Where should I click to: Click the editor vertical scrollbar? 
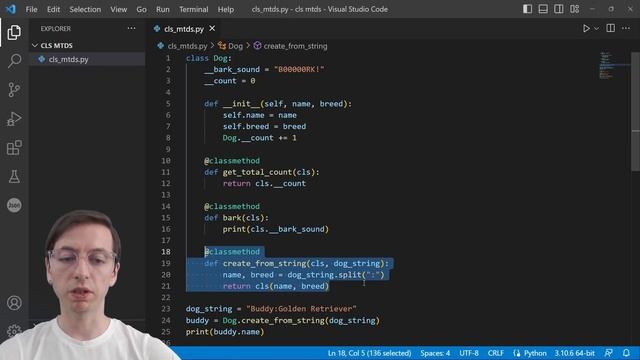636,112
